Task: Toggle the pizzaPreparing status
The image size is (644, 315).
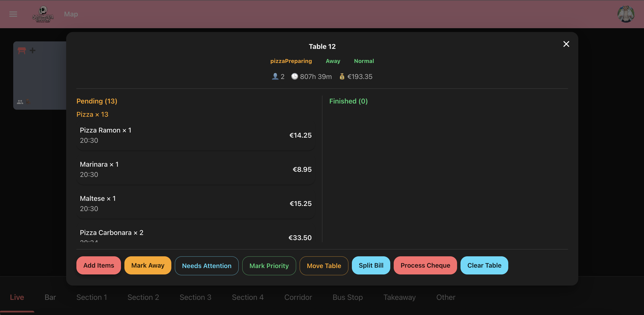Action: coord(291,61)
